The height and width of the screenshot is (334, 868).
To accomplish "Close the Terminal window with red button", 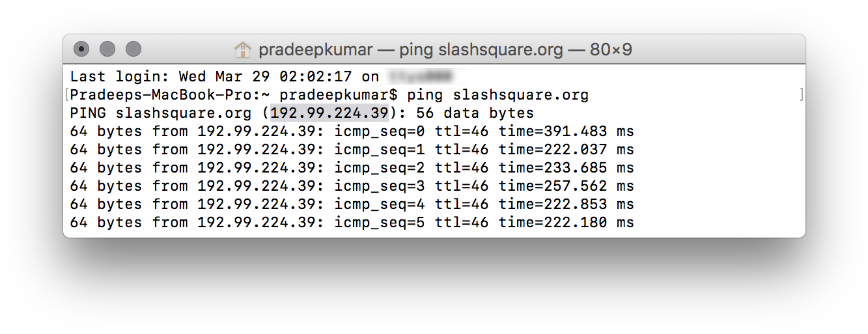I will tap(81, 49).
